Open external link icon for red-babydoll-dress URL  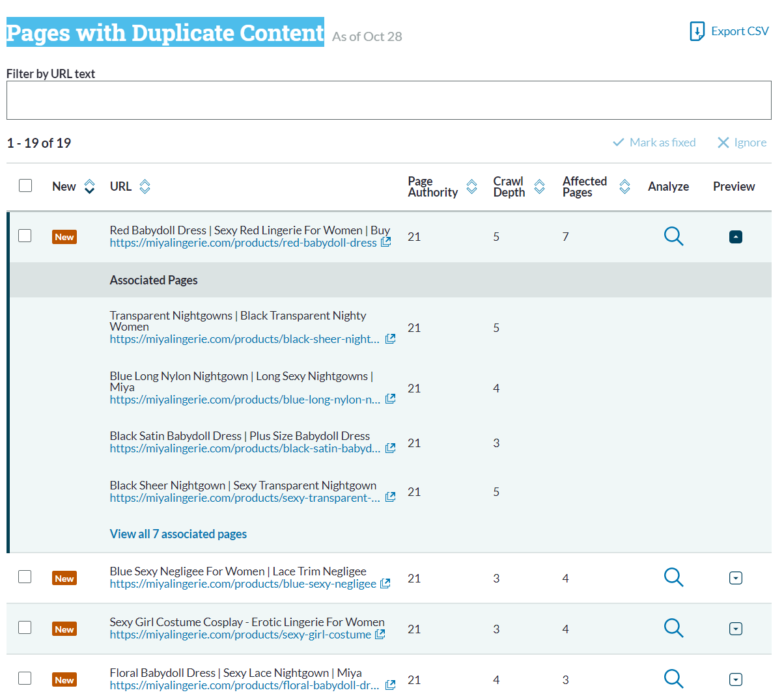(386, 242)
